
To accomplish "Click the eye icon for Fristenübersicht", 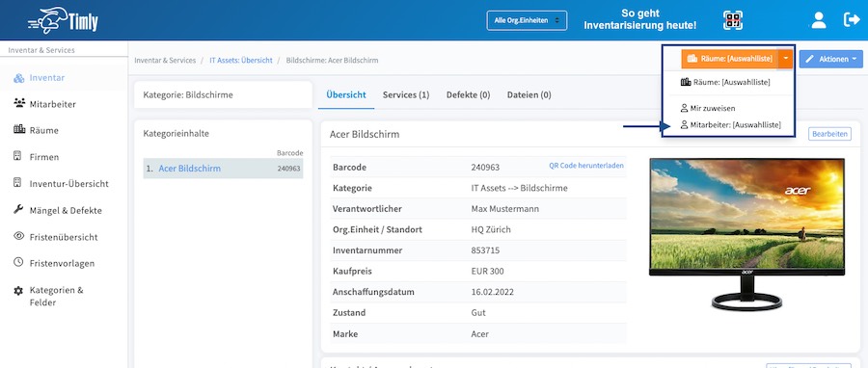I will 19,236.
